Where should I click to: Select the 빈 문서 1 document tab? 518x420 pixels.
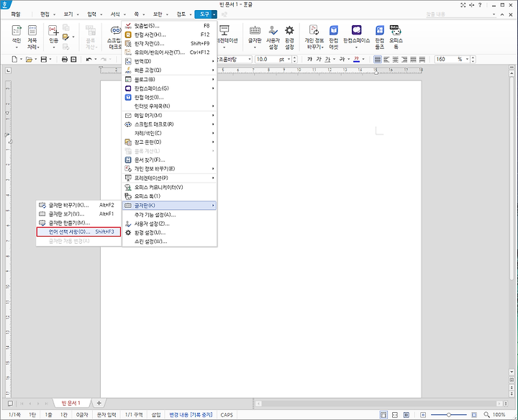point(71,403)
